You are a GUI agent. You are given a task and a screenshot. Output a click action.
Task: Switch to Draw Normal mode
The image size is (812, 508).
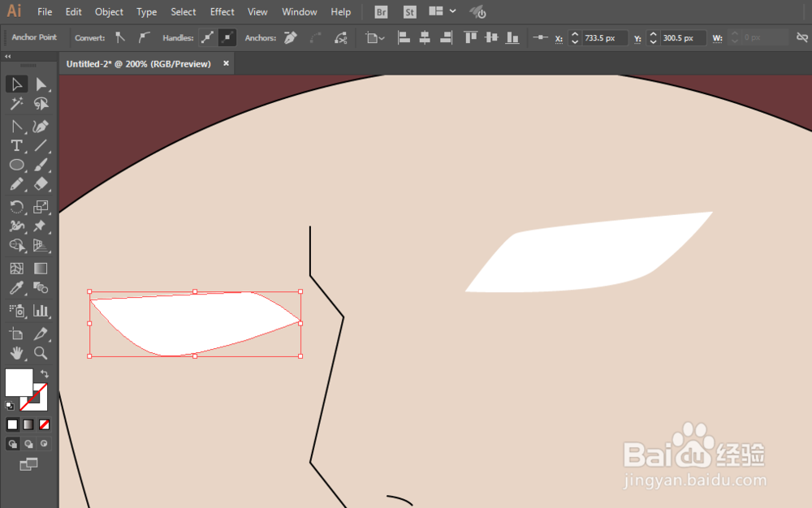coord(12,444)
